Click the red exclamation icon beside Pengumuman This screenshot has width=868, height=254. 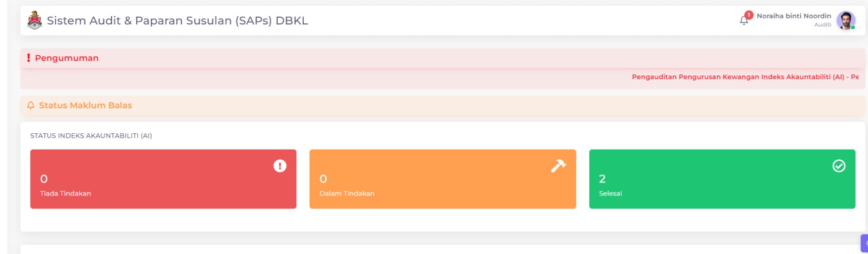click(x=29, y=58)
